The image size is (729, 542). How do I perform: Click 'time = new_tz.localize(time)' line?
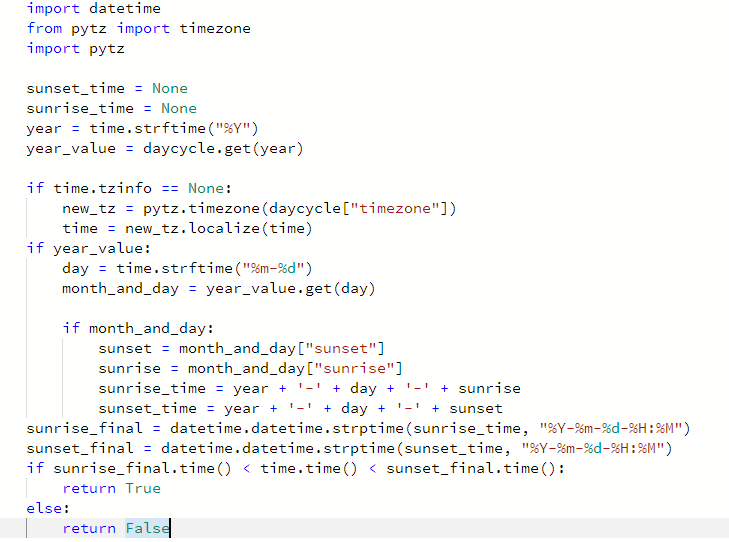(x=187, y=228)
